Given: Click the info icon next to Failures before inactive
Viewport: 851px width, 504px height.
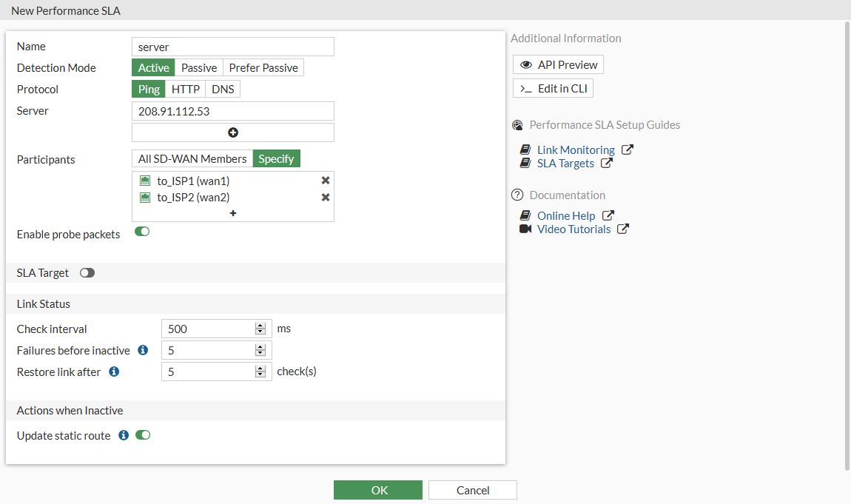Looking at the screenshot, I should 142,350.
